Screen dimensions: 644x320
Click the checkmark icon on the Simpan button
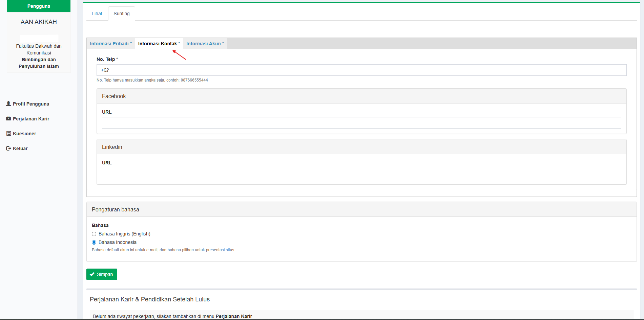tap(92, 274)
